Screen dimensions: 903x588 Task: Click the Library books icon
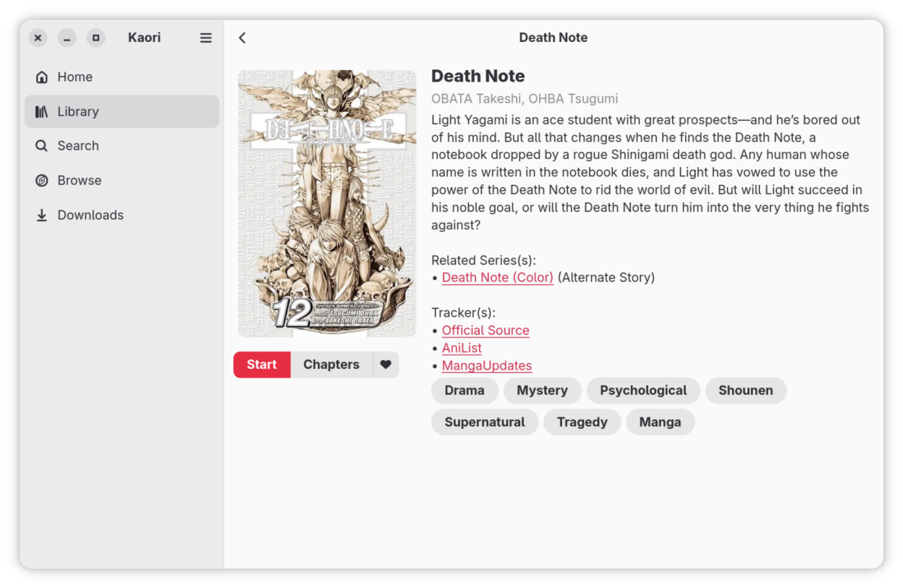(42, 111)
